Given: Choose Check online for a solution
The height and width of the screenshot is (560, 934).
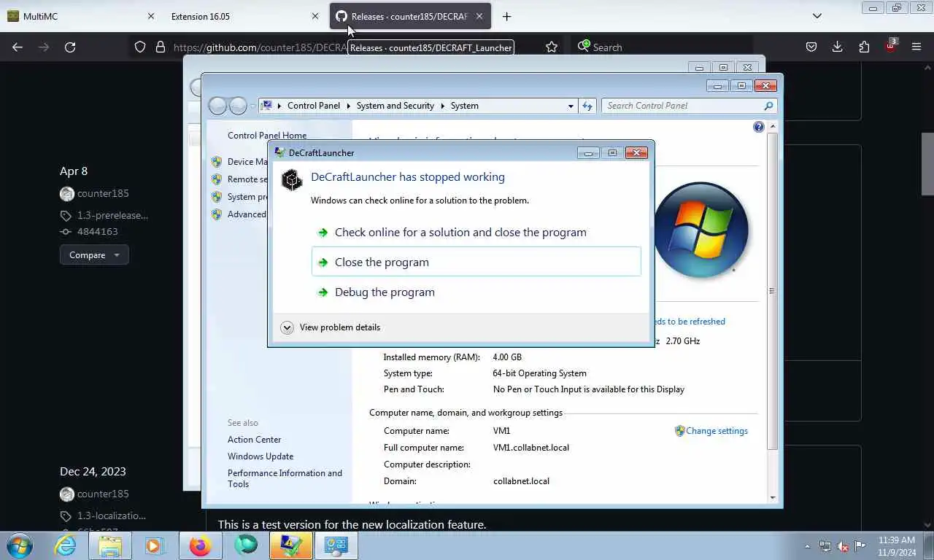Looking at the screenshot, I should [476, 233].
